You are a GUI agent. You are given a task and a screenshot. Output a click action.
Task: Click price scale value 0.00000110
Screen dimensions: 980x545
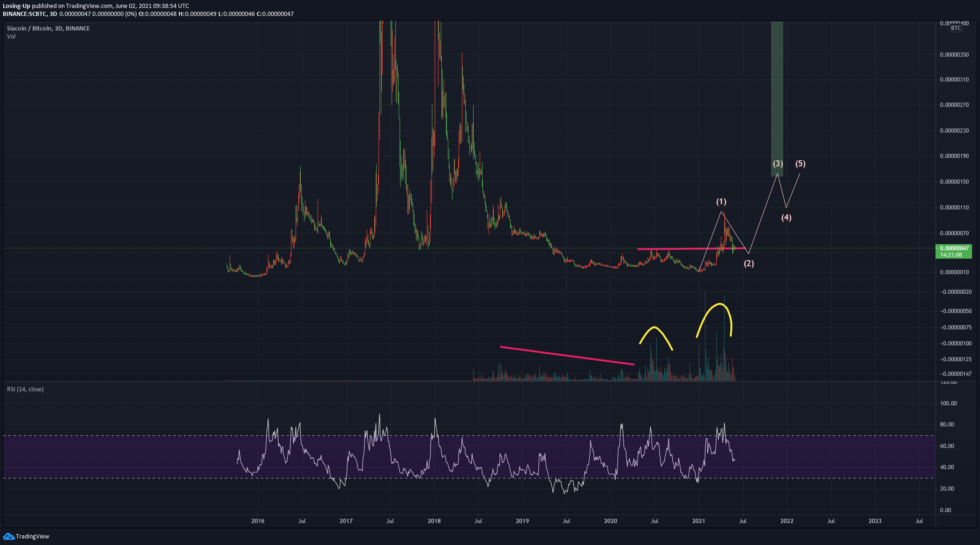coord(954,207)
